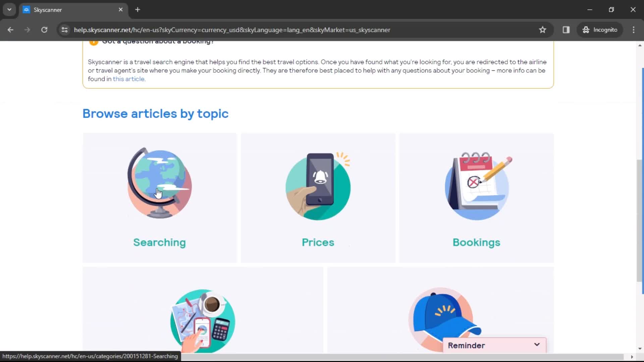This screenshot has width=644, height=362.
Task: Open site information icon in address bar
Action: click(x=65, y=30)
